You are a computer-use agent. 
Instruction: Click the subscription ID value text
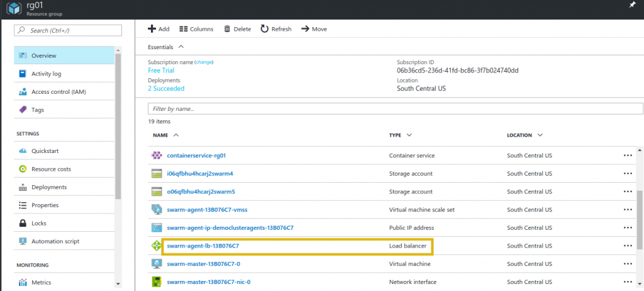click(x=458, y=71)
